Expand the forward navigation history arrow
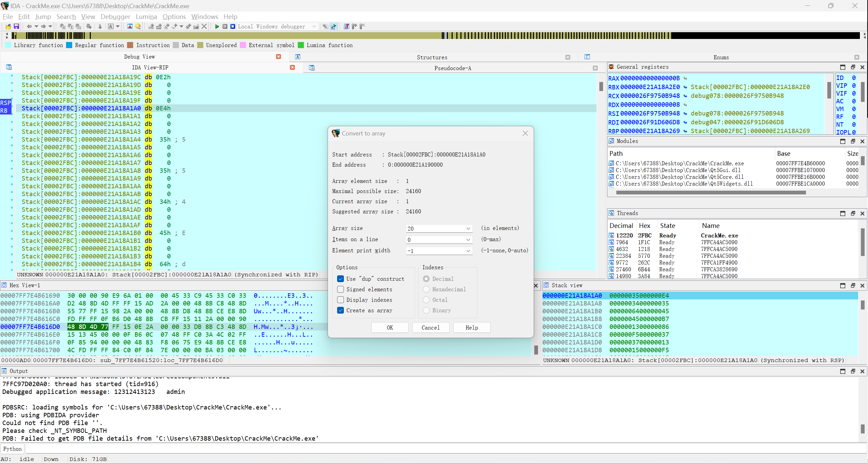Image resolution: width=868 pixels, height=464 pixels. click(50, 26)
